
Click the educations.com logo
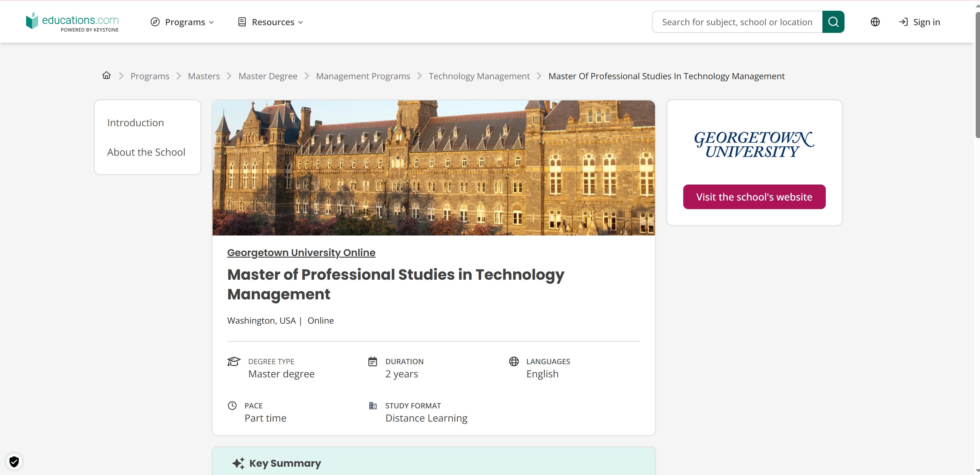(x=72, y=22)
